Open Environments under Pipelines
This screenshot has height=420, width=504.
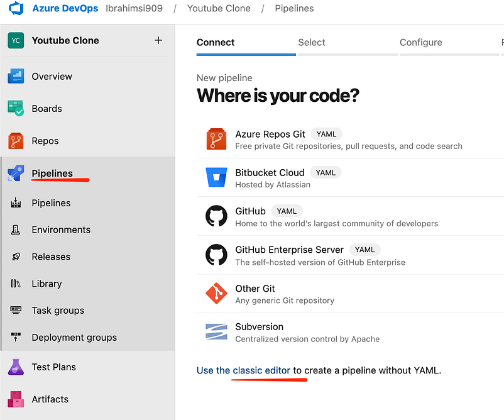(x=61, y=229)
